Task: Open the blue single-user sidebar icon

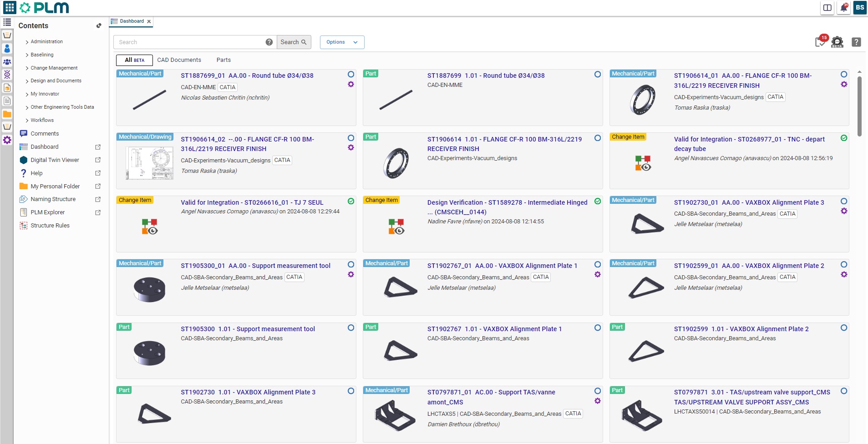Action: [7, 48]
